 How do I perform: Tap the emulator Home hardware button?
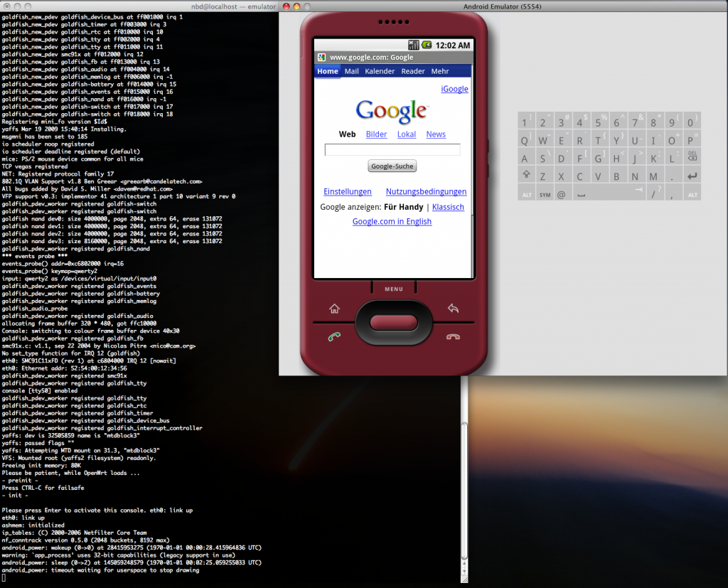[x=334, y=309]
